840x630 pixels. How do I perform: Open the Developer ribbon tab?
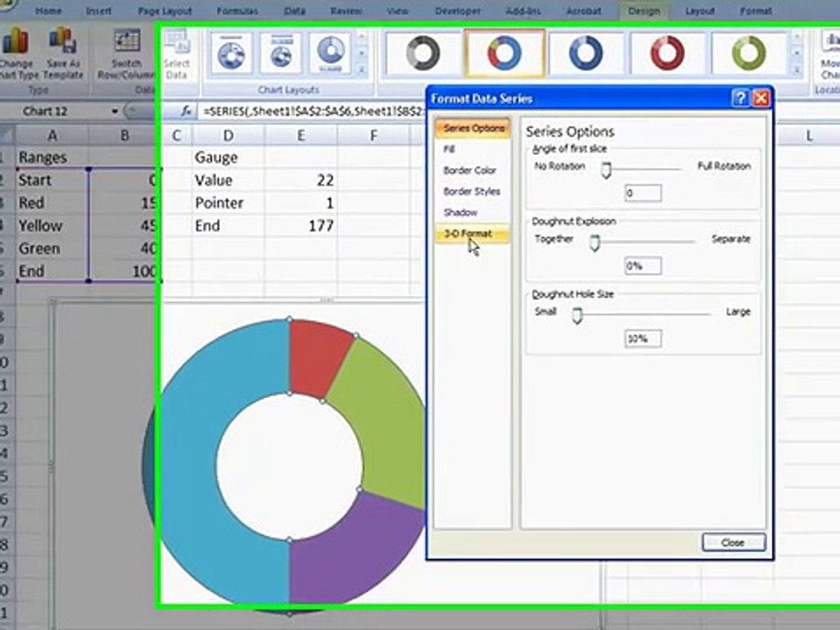(458, 10)
